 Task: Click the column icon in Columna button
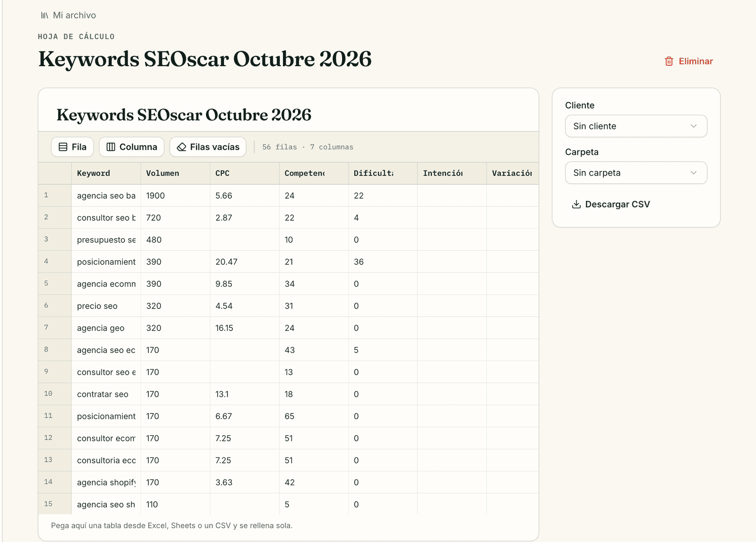coord(111,147)
